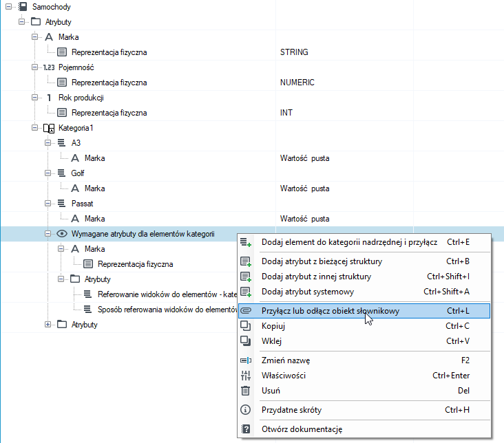Screen dimensions: 504x443
Task: Select Marka under Wymagane atrybuty
Action: [95, 249]
